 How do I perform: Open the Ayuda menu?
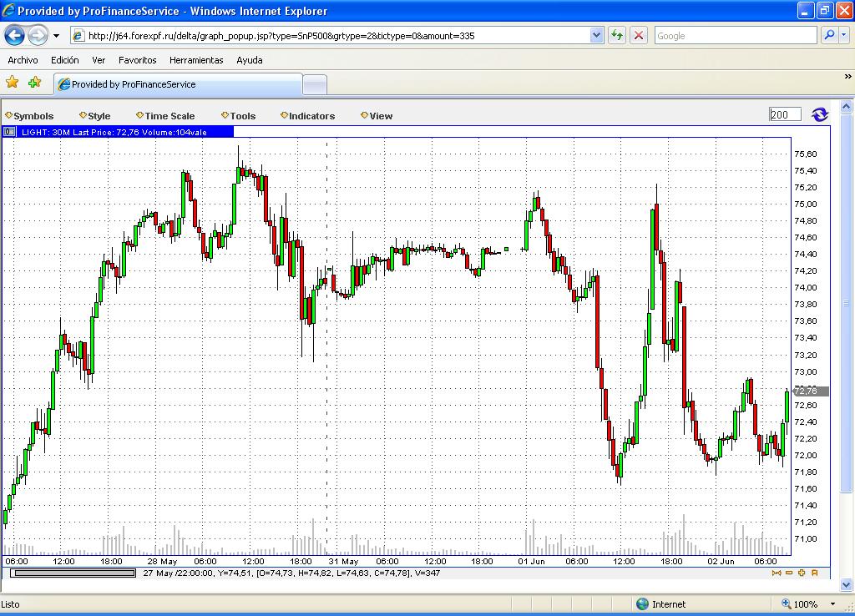(x=250, y=60)
